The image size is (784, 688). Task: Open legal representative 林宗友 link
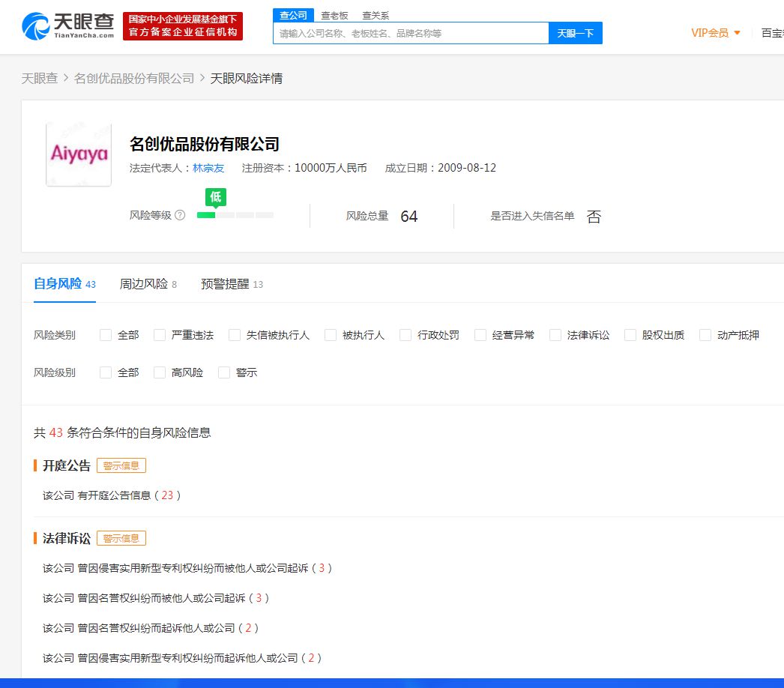tap(208, 168)
